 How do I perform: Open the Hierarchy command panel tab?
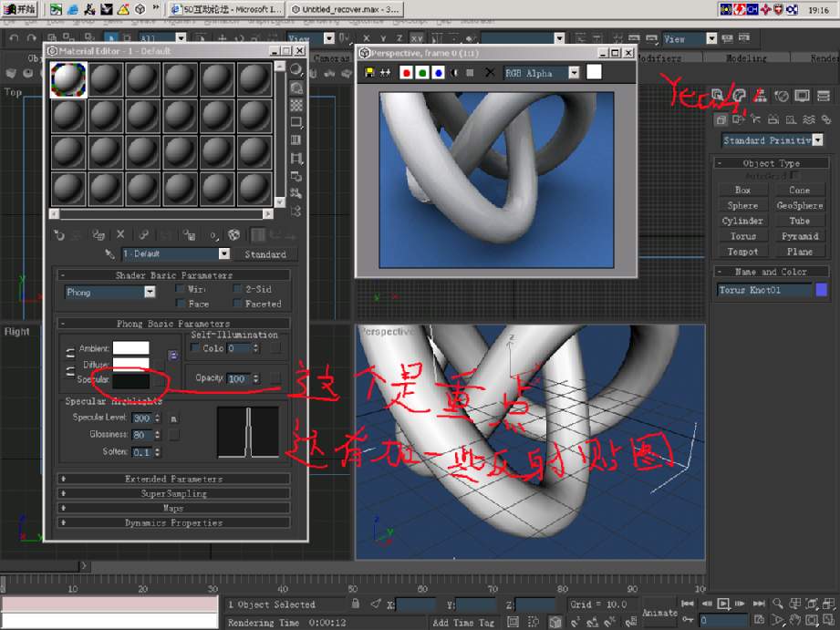(x=761, y=96)
